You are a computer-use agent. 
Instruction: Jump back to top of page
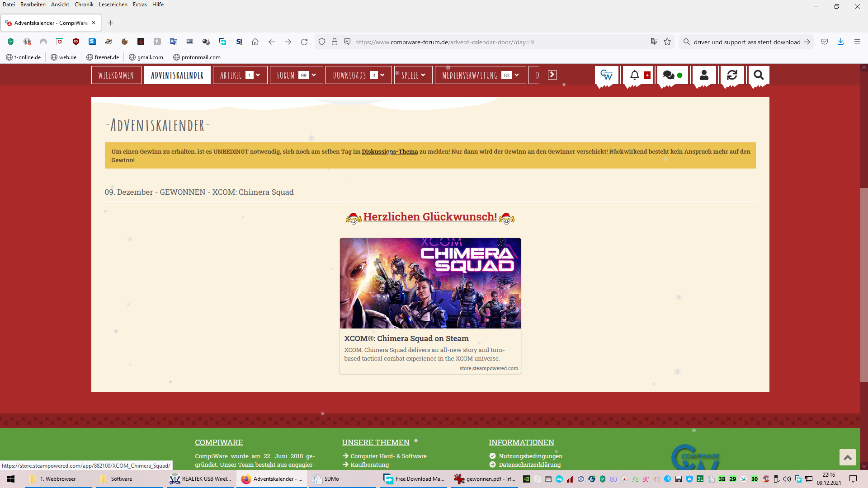(x=848, y=457)
